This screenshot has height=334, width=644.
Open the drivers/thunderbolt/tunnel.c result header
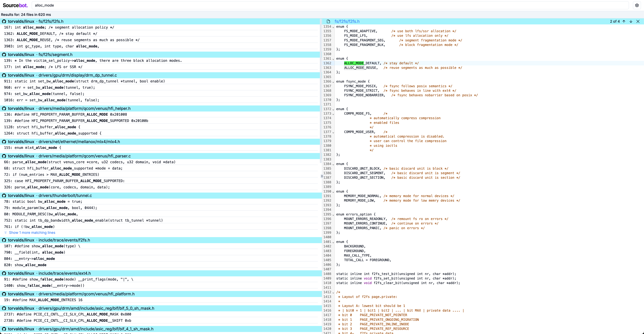tap(65, 196)
